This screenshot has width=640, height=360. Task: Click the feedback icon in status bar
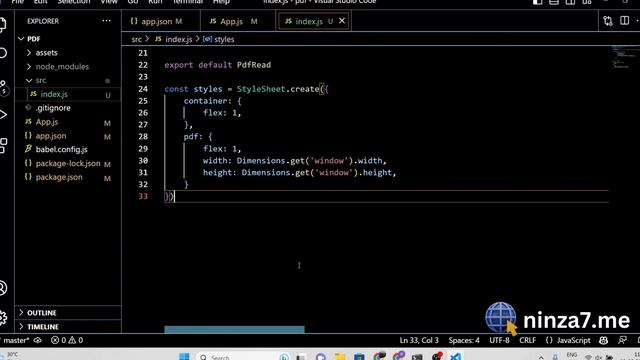click(x=622, y=340)
